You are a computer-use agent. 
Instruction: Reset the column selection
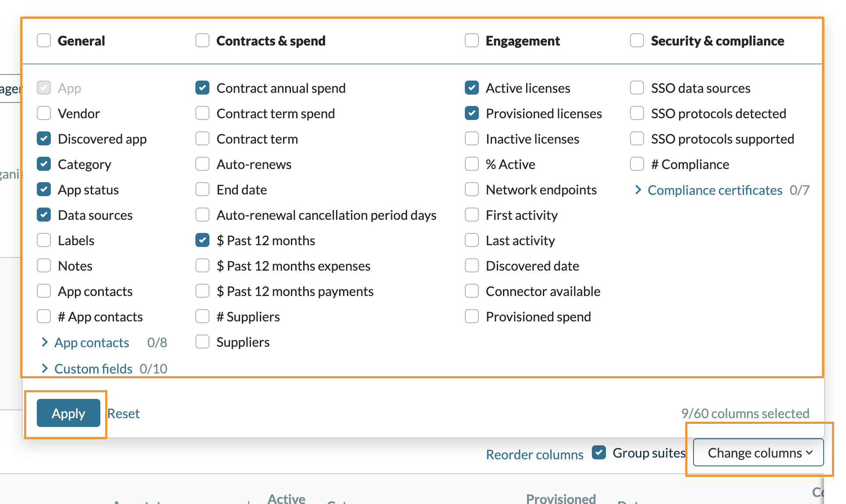(x=124, y=413)
